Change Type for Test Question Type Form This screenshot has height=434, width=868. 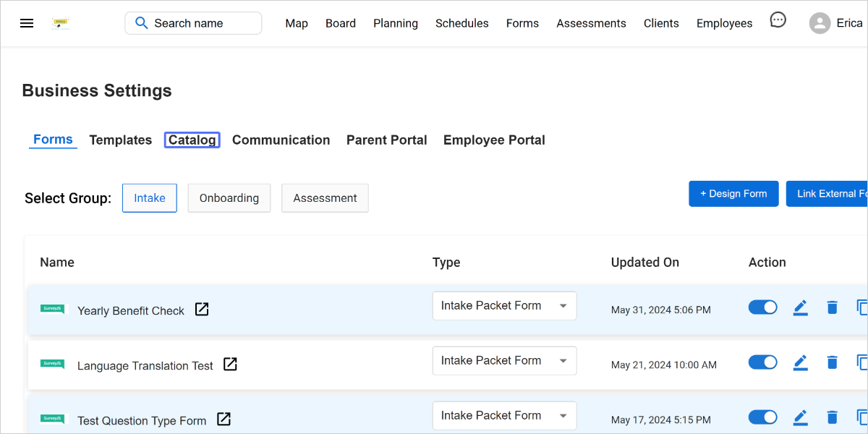(x=504, y=416)
